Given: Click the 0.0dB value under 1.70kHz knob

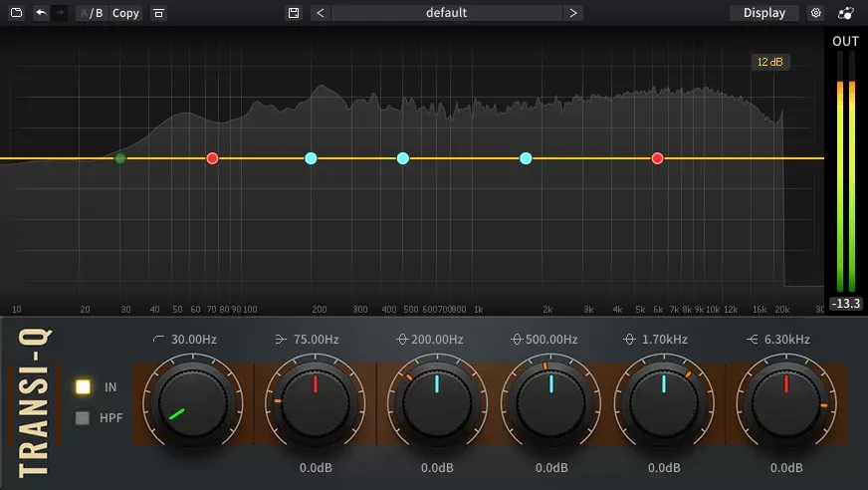Looking at the screenshot, I should pos(664,468).
